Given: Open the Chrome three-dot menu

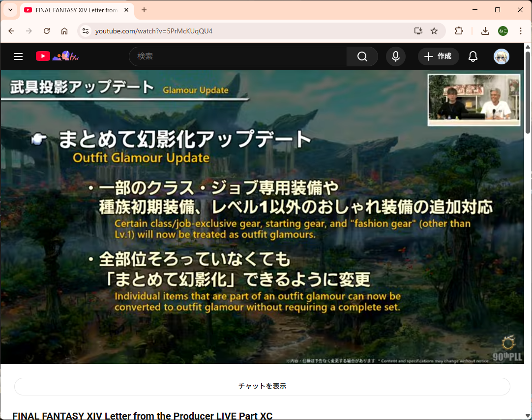Looking at the screenshot, I should click(521, 31).
